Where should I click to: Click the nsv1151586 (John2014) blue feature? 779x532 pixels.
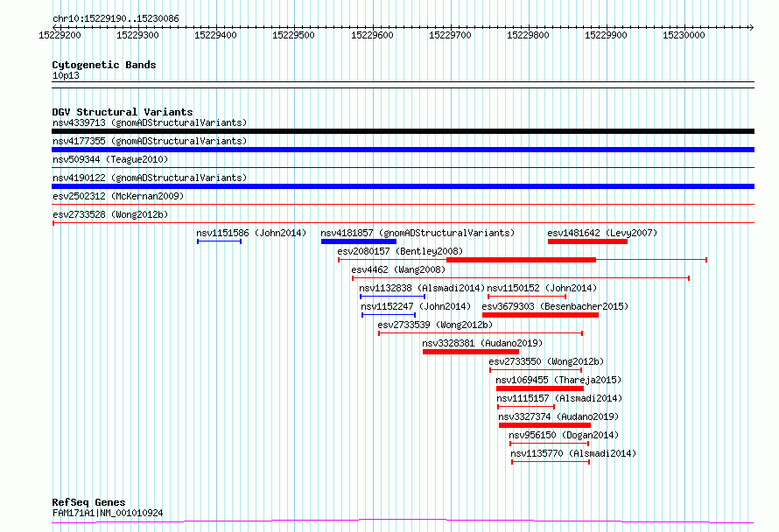[x=219, y=241]
